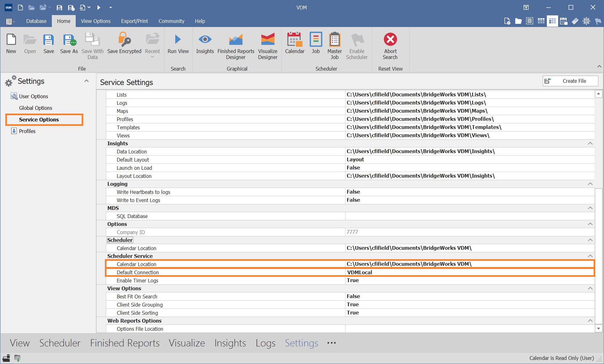
Task: Click Save Encrypted with the key icon
Action: click(x=124, y=44)
